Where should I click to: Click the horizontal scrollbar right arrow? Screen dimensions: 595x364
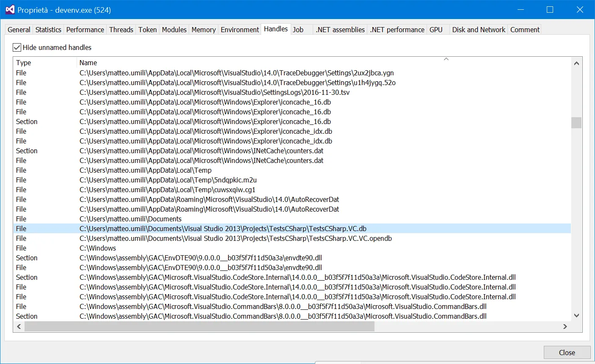[565, 326]
